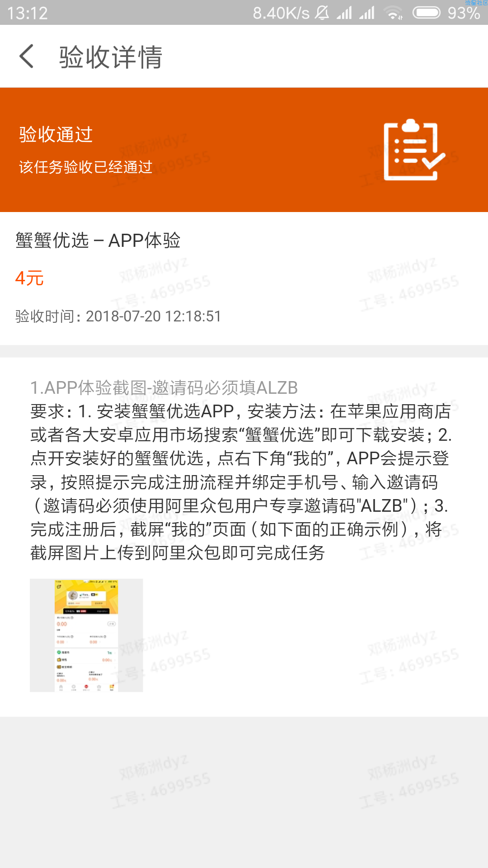
Task: Open the 蟹蟹优选 – APP体验 task title
Action: [x=98, y=240]
